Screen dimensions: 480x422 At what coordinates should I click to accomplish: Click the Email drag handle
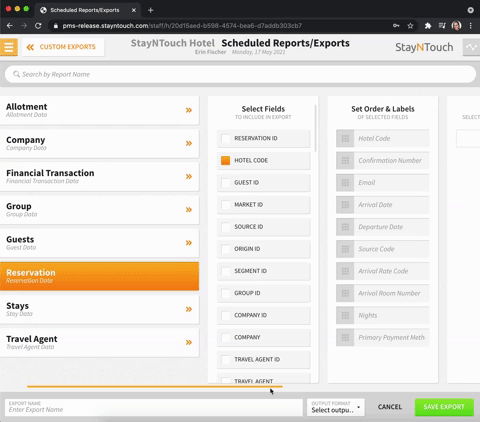tap(345, 183)
